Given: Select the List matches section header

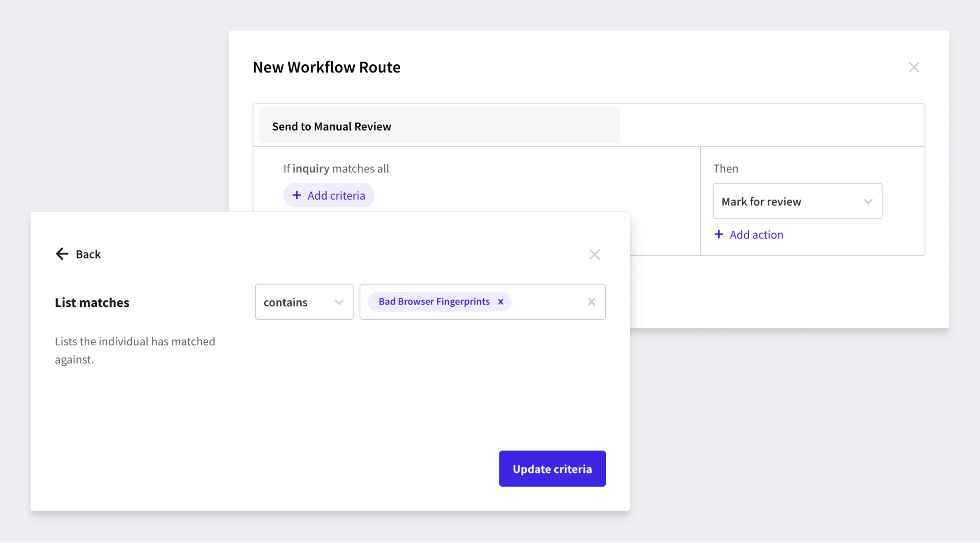Looking at the screenshot, I should point(92,302).
